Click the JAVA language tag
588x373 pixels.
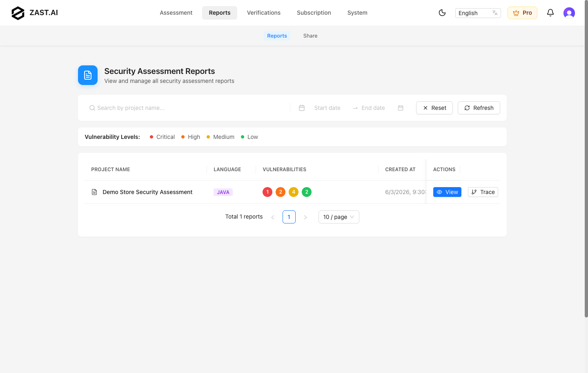pos(223,192)
